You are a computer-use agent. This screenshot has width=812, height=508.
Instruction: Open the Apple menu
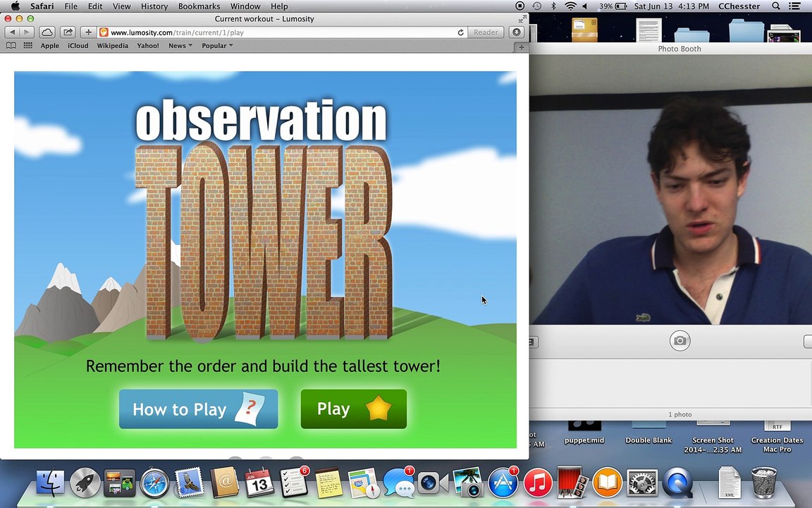pos(16,6)
